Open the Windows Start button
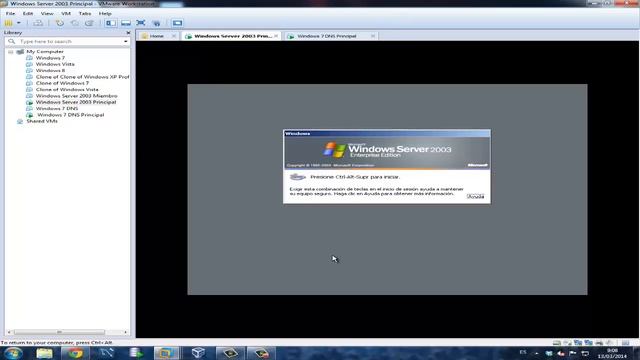The height and width of the screenshot is (360, 640). click(x=13, y=353)
